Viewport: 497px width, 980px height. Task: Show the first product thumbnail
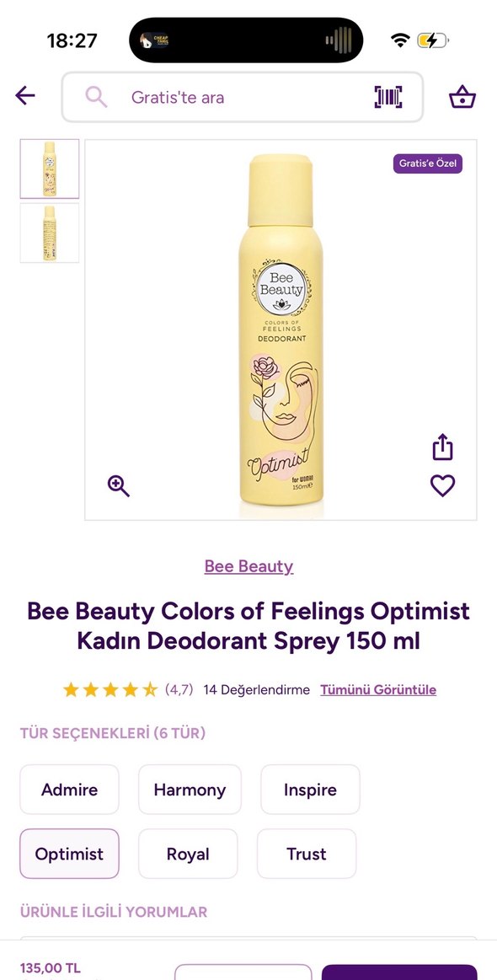(x=50, y=169)
